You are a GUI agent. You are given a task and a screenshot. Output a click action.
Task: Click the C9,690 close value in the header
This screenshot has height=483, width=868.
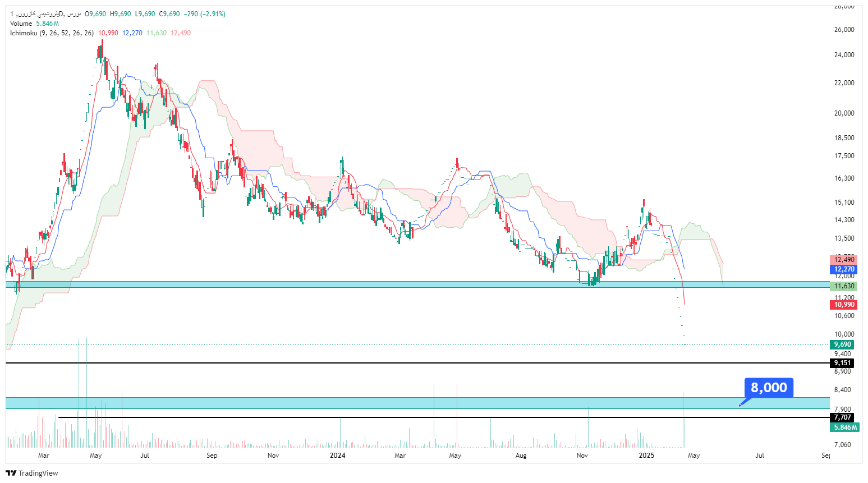pyautogui.click(x=169, y=14)
